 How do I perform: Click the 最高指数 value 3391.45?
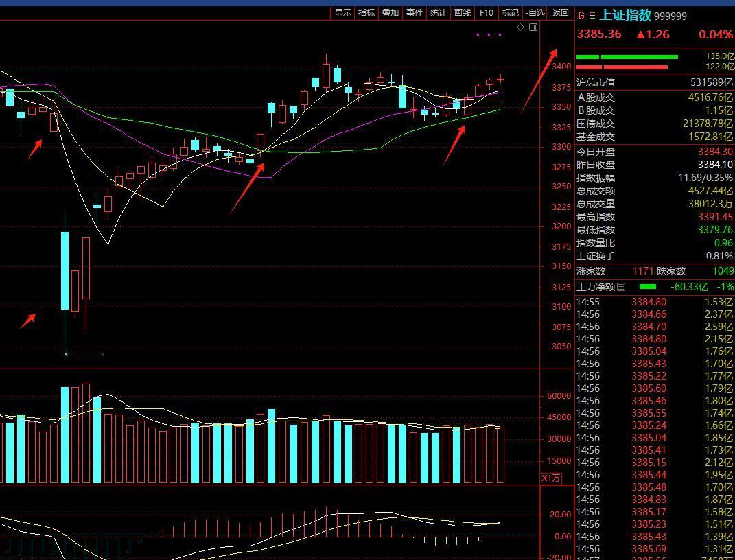[x=715, y=217]
